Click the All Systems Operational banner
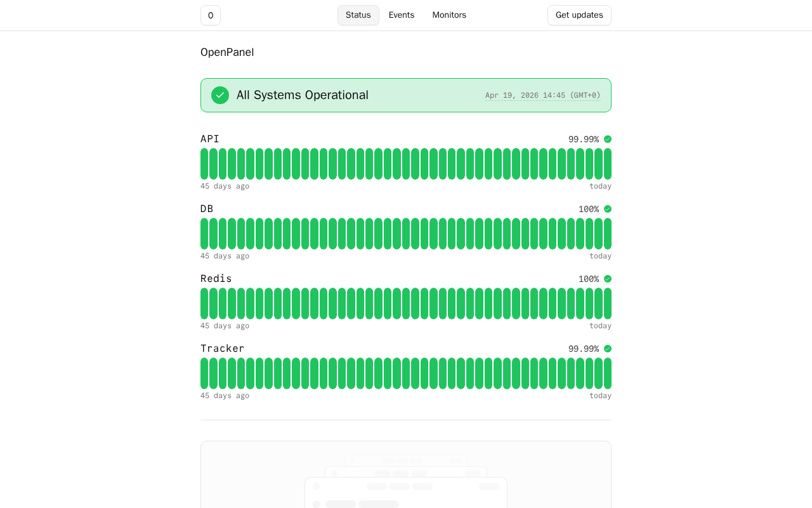Image resolution: width=812 pixels, height=508 pixels. [x=406, y=95]
